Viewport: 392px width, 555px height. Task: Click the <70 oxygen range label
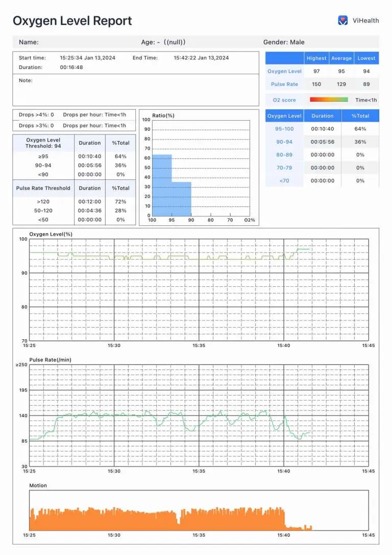pyautogui.click(x=284, y=180)
